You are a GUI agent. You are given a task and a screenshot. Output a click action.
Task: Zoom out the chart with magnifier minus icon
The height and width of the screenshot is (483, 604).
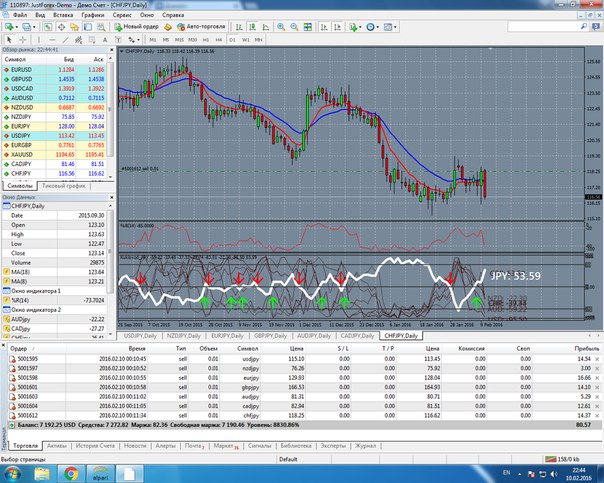click(x=294, y=27)
